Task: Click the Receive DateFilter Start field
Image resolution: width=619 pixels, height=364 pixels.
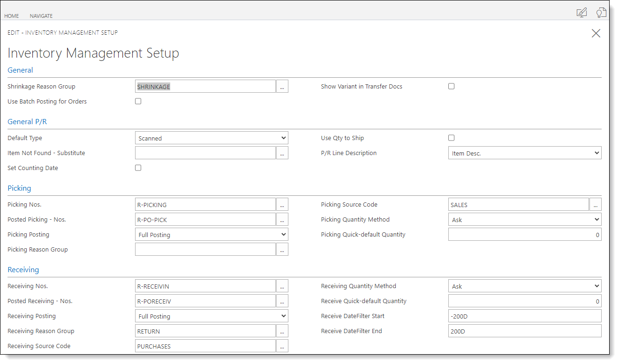Action: 525,316
